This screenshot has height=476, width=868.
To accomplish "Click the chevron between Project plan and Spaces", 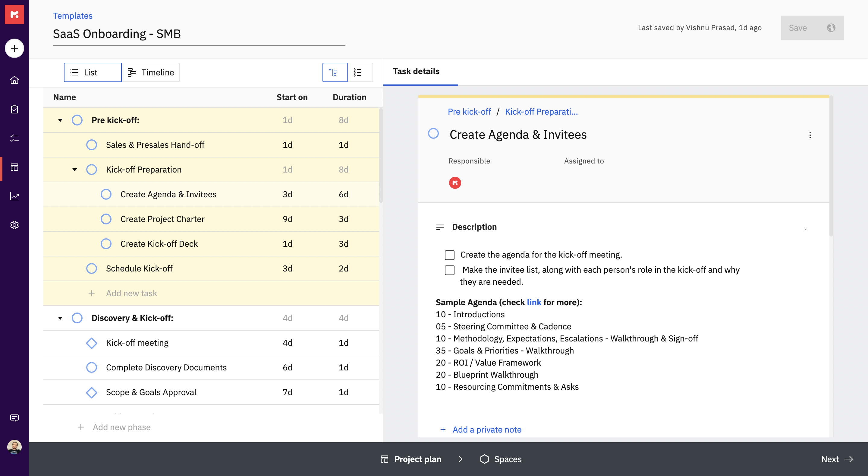I will [x=460, y=459].
